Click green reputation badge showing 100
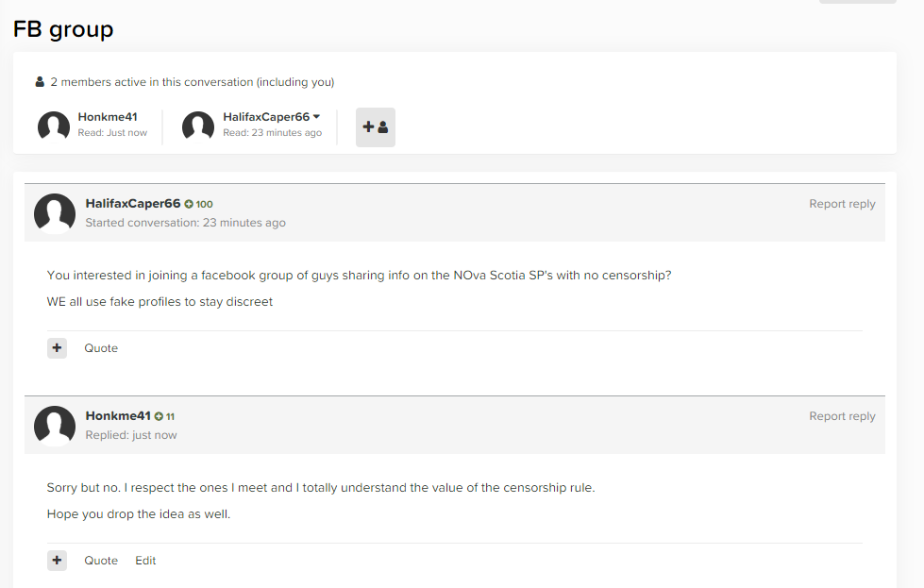The width and height of the screenshot is (924, 588). pyautogui.click(x=198, y=204)
